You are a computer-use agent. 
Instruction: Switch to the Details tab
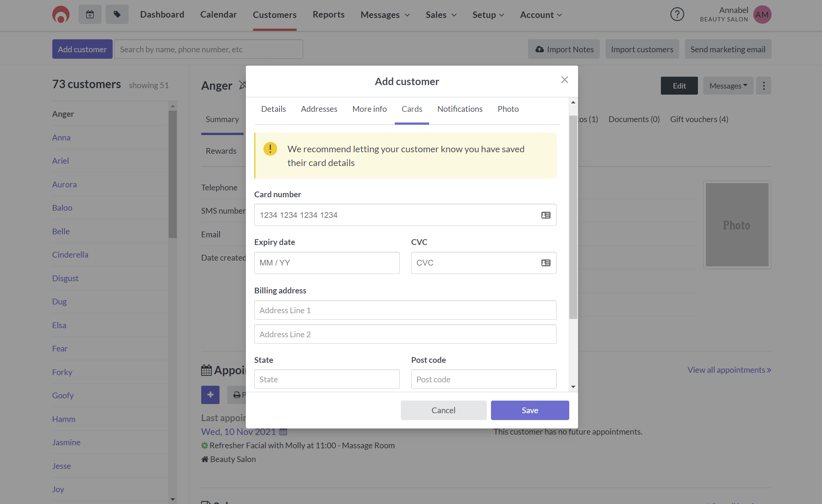tap(273, 109)
